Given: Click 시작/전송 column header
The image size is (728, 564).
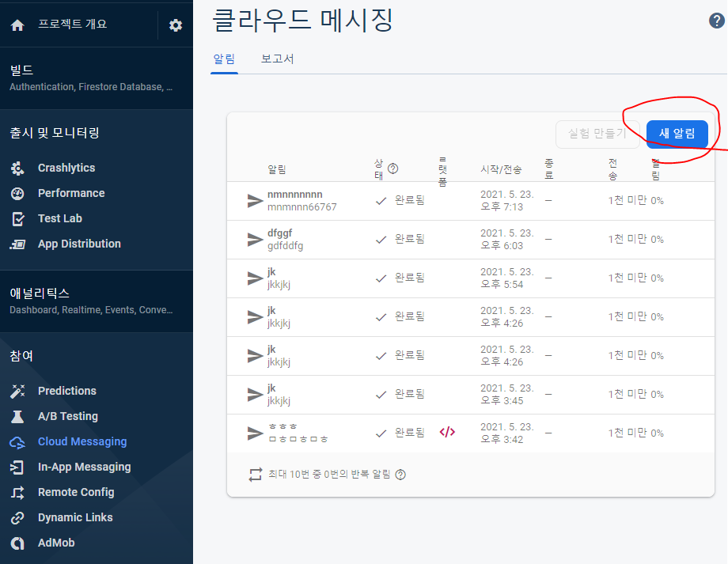Looking at the screenshot, I should click(501, 170).
